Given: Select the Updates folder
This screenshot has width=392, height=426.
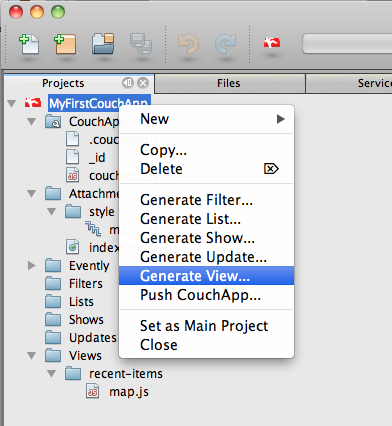Looking at the screenshot, I should [x=93, y=338].
